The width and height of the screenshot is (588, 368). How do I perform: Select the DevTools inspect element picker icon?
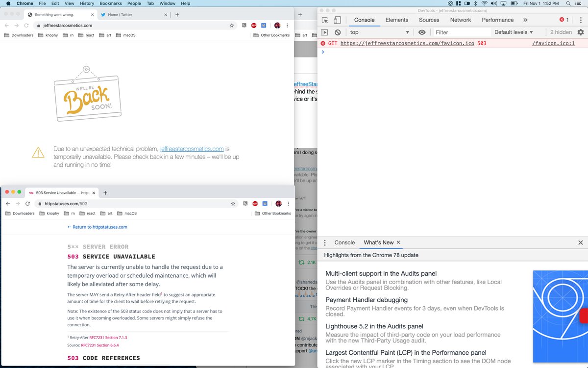tap(325, 20)
